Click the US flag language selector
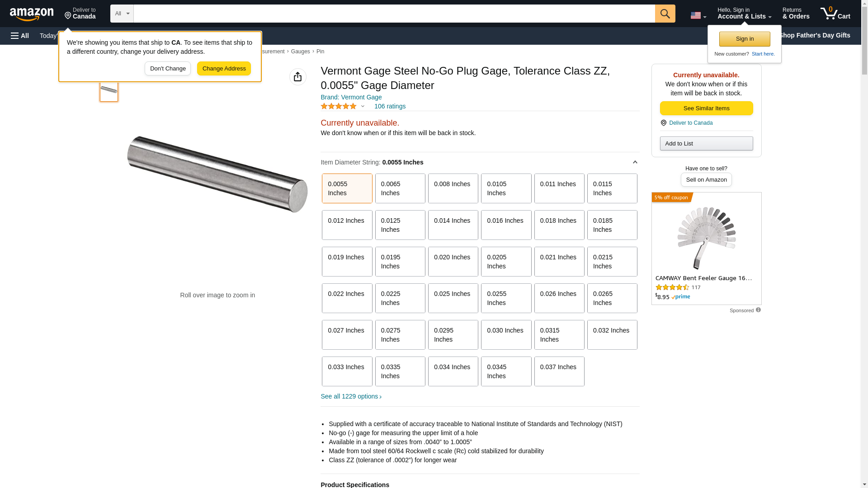 pyautogui.click(x=698, y=15)
